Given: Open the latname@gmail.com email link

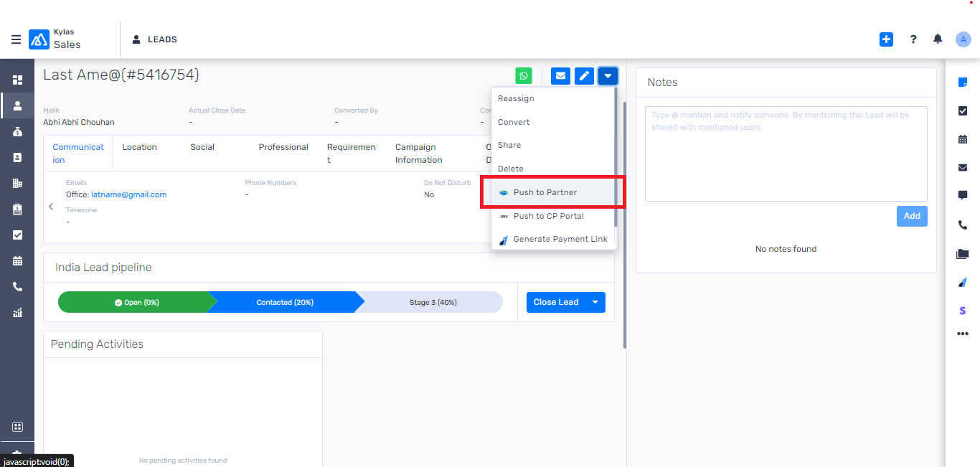Looking at the screenshot, I should pos(128,194).
